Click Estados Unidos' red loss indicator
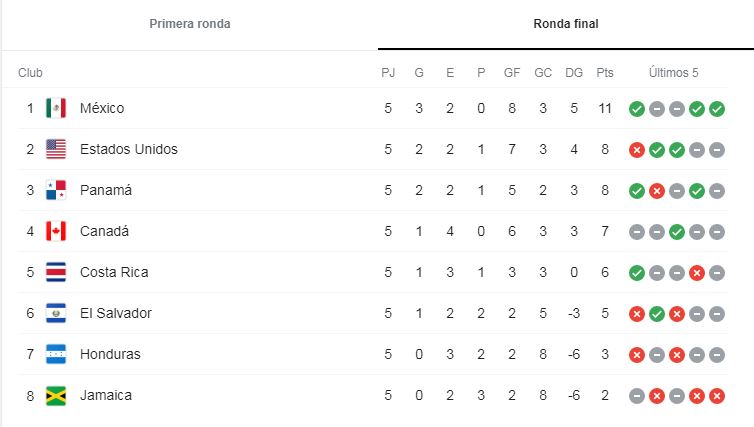 point(637,150)
